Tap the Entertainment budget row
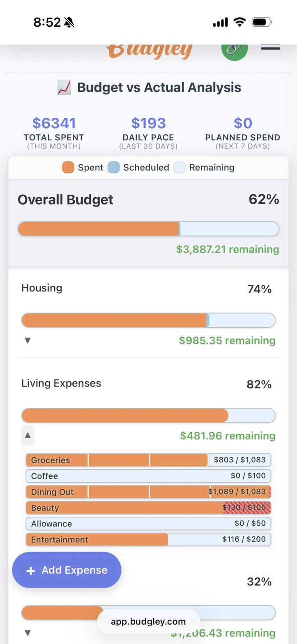 point(148,539)
